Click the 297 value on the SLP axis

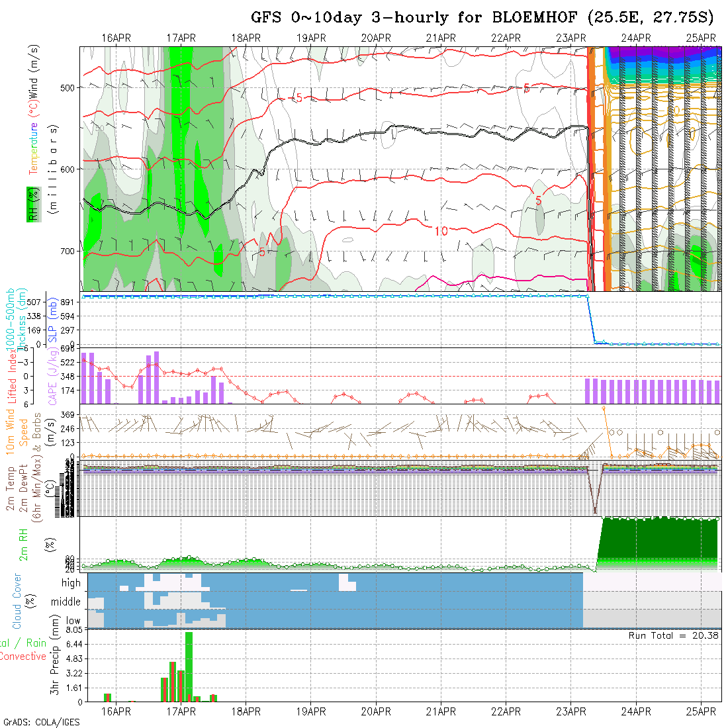click(x=68, y=330)
